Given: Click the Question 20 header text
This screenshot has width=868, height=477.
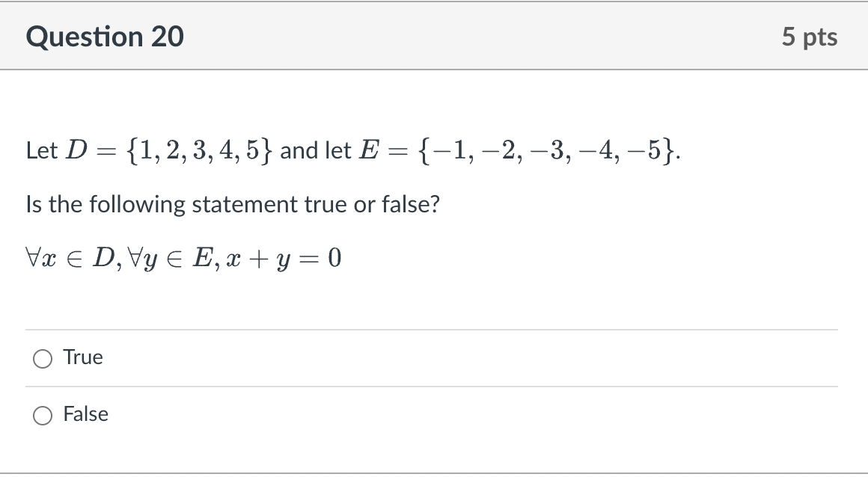Looking at the screenshot, I should pos(105,36).
